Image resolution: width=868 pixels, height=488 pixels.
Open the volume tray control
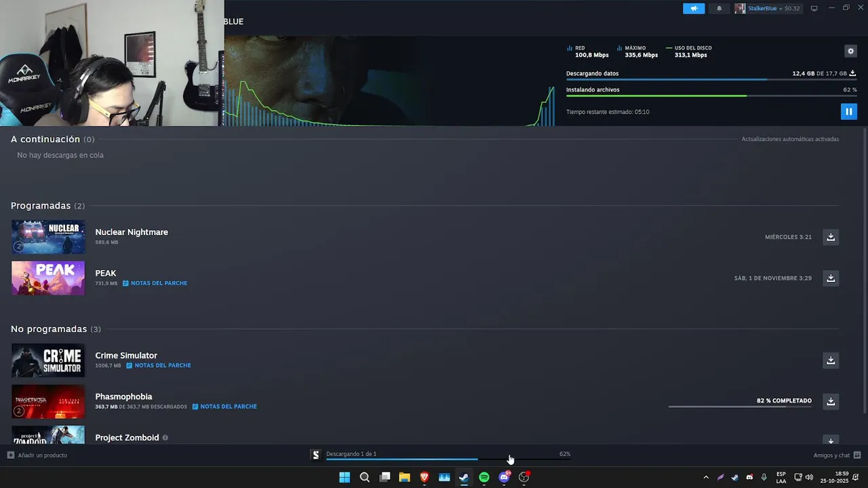coord(809,477)
